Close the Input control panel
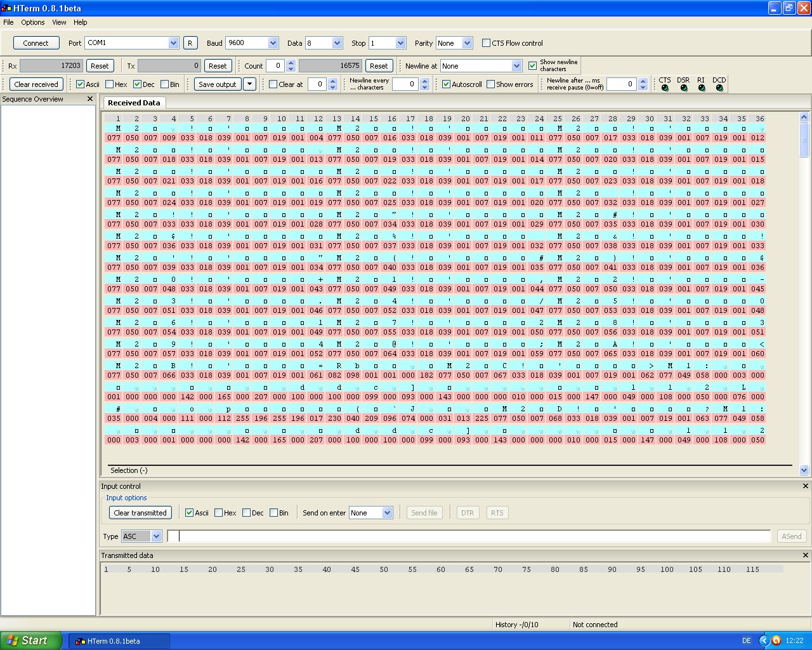812x650 pixels. tap(806, 486)
